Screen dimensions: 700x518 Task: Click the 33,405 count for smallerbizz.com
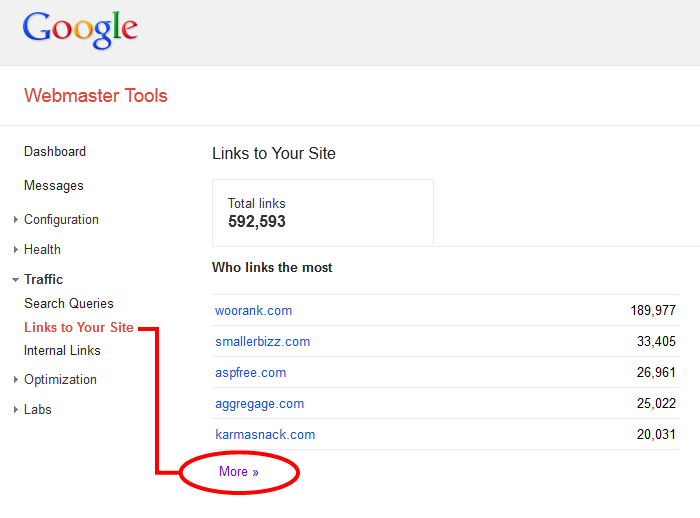point(656,341)
